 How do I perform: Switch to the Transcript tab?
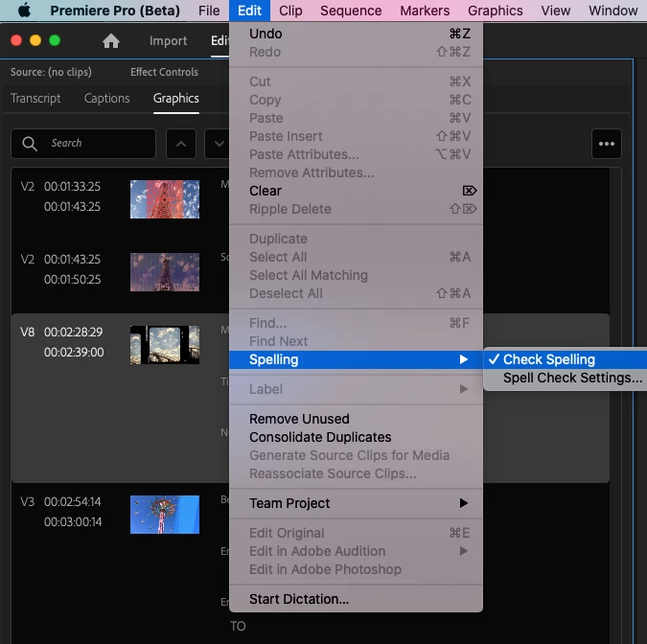click(x=35, y=98)
